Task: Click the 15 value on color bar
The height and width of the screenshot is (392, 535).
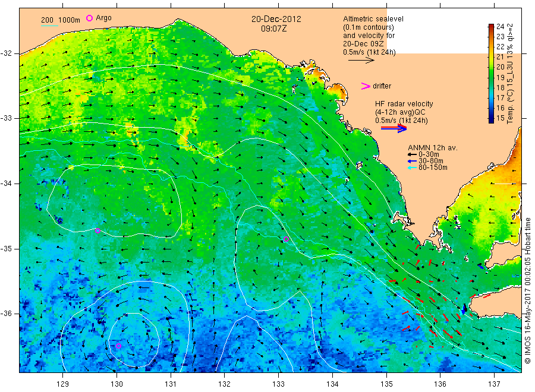Action: [x=500, y=118]
